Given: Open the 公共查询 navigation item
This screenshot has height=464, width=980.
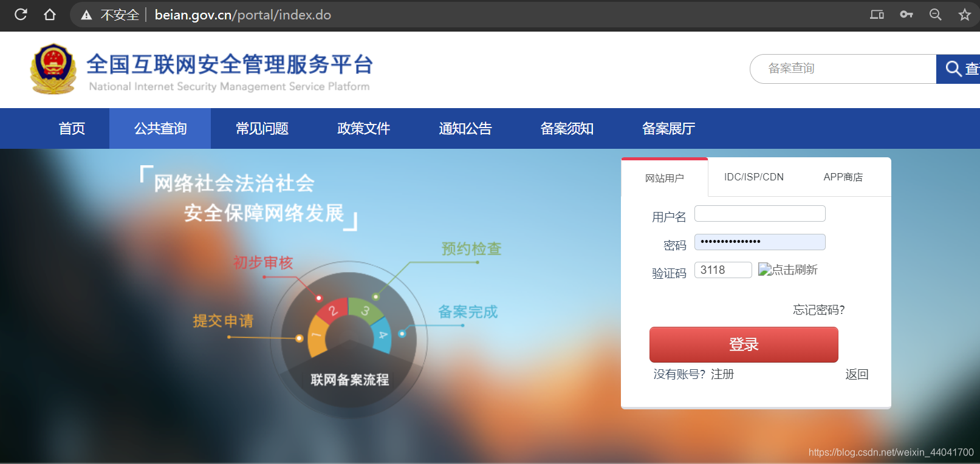Looking at the screenshot, I should click(x=160, y=129).
